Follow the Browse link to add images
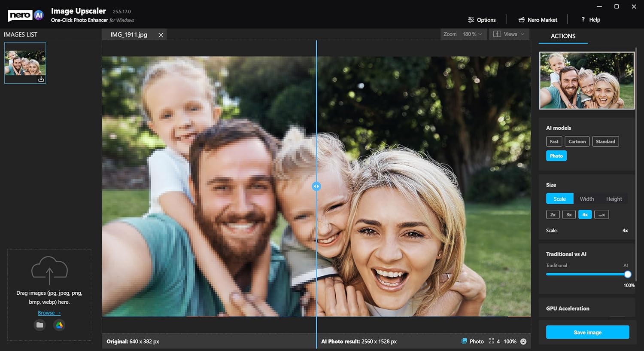Screen dimensions: 644x351 [x=49, y=312]
